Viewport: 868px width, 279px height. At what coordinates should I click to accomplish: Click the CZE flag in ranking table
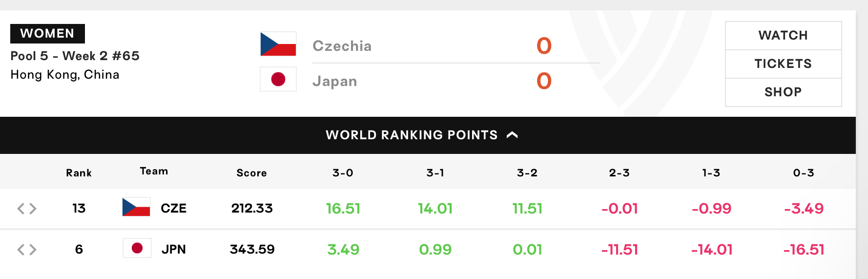pyautogui.click(x=136, y=207)
